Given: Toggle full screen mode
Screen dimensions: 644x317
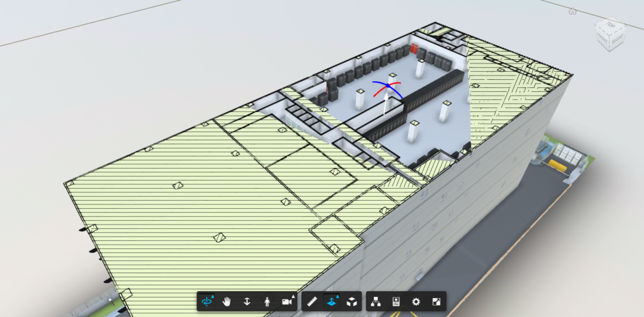Looking at the screenshot, I should point(436,302).
